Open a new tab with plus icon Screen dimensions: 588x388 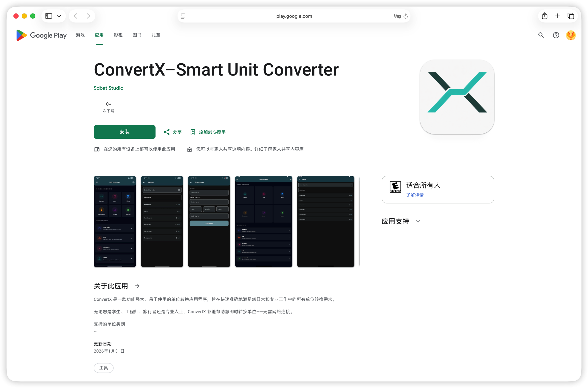click(x=557, y=16)
